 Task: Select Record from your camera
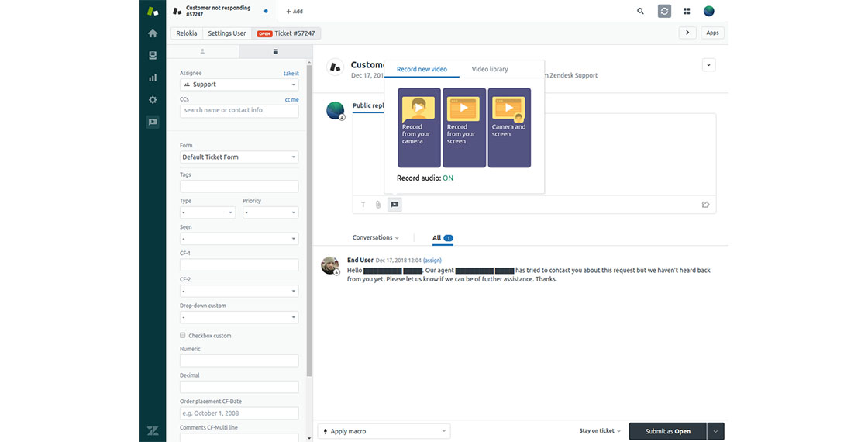tap(419, 127)
